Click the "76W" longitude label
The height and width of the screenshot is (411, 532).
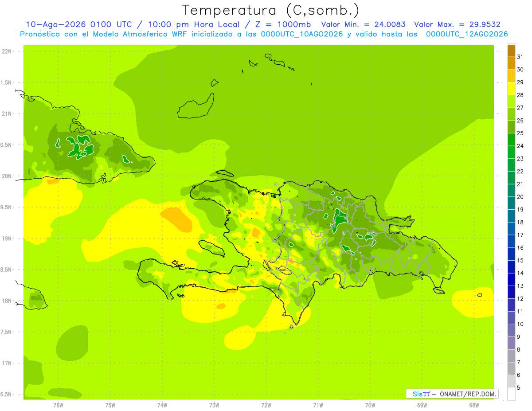pos(58,405)
